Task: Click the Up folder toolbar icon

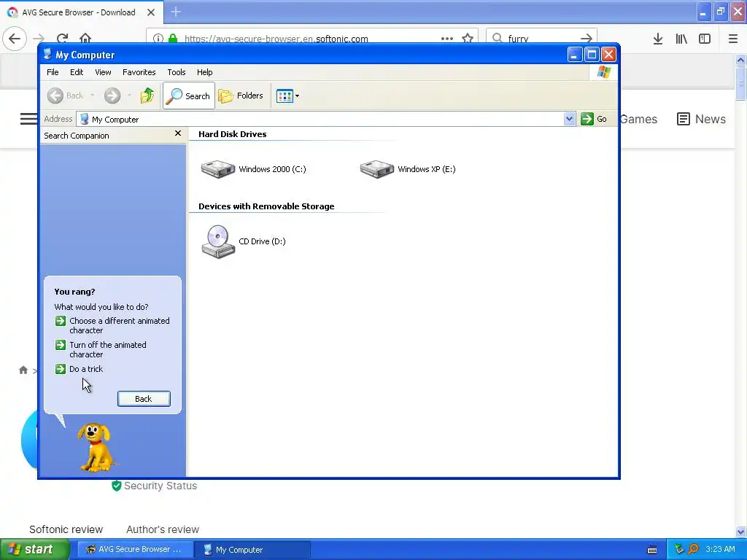Action: click(147, 96)
